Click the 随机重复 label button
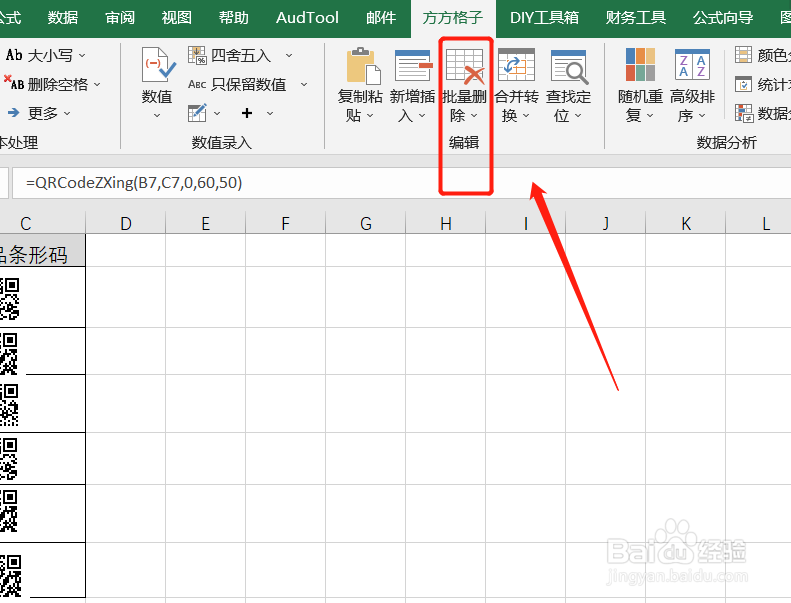The height and width of the screenshot is (603, 791). [x=640, y=106]
